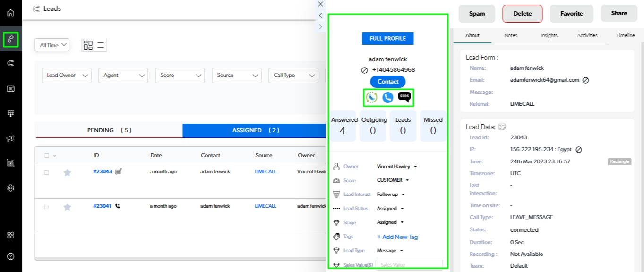644x272 pixels.
Task: Switch to grid view layout
Action: [88, 45]
